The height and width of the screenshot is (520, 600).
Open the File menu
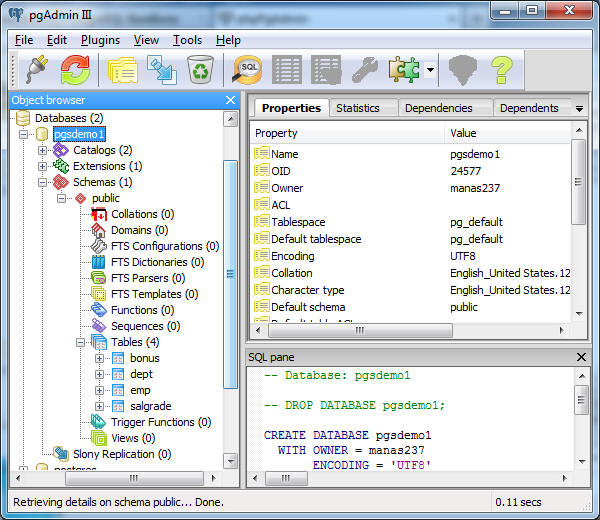point(24,40)
